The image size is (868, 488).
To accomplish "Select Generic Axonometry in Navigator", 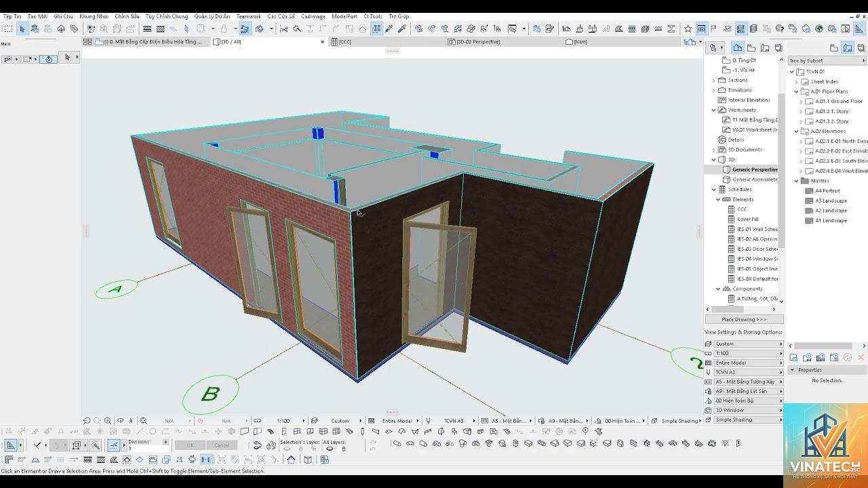I will click(755, 180).
